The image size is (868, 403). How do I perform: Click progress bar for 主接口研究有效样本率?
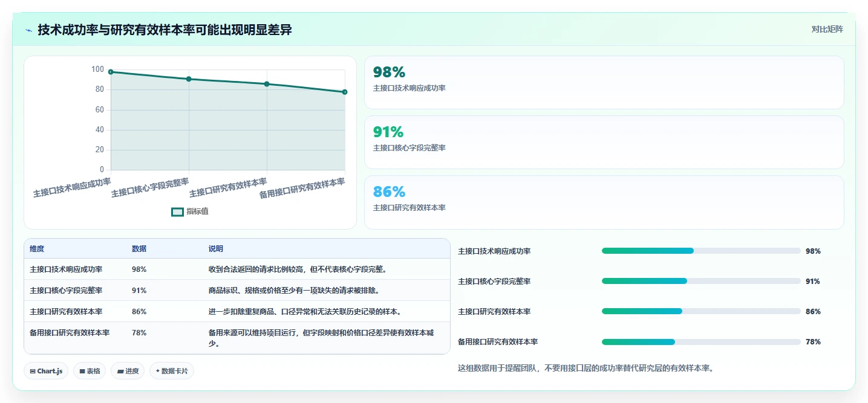tap(701, 311)
